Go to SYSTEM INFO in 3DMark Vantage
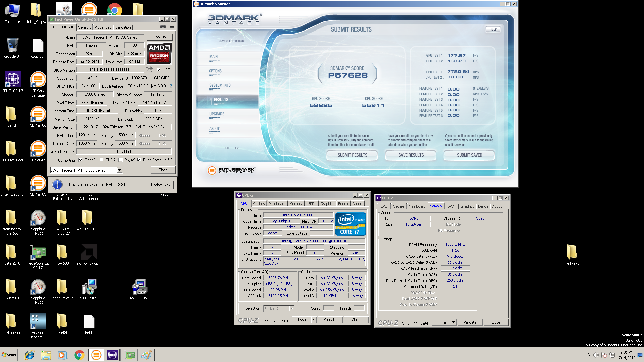This screenshot has width=644, height=362. pyautogui.click(x=220, y=85)
